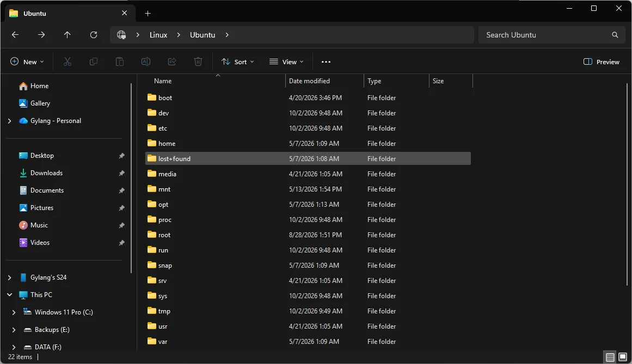Click the file list vertical scrollbar

[627, 184]
